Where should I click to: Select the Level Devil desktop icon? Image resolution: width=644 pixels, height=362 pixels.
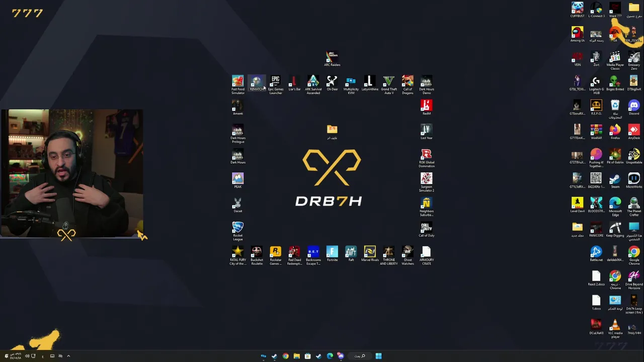578,205
